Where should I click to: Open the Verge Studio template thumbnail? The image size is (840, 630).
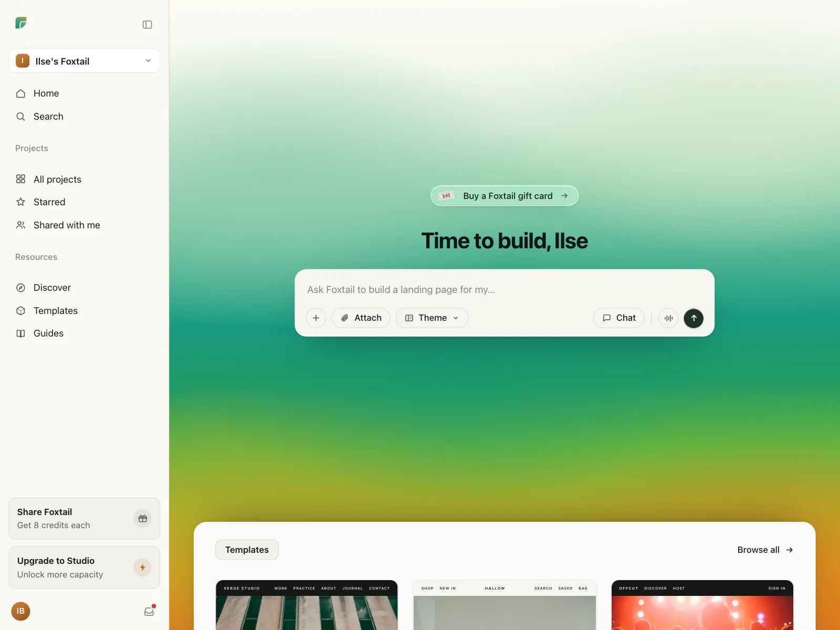click(x=307, y=605)
